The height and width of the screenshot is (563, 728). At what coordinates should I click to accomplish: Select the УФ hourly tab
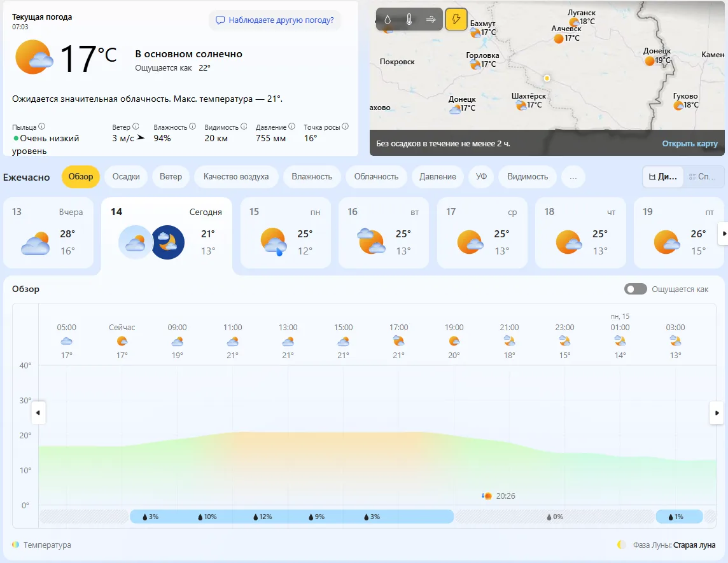[x=482, y=177]
